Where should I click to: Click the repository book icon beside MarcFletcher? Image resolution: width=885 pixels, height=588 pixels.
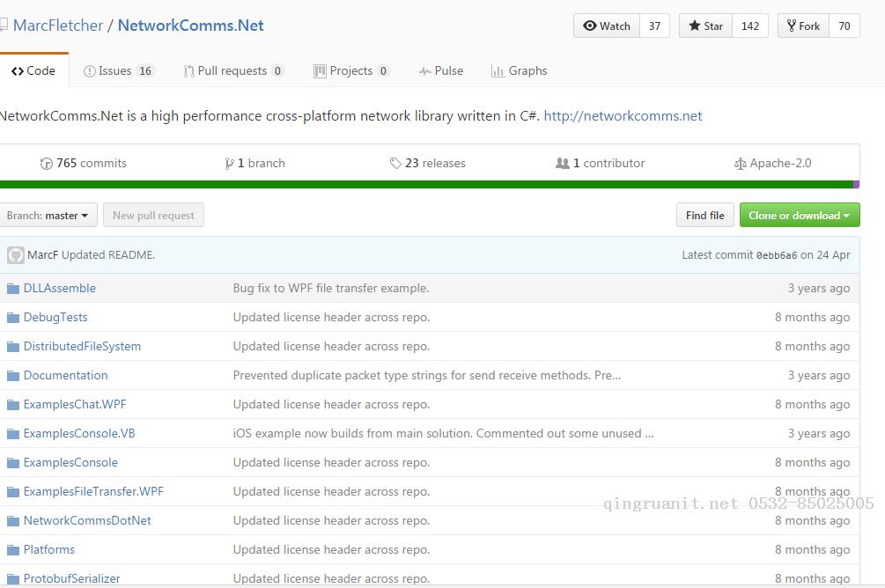coord(4,26)
